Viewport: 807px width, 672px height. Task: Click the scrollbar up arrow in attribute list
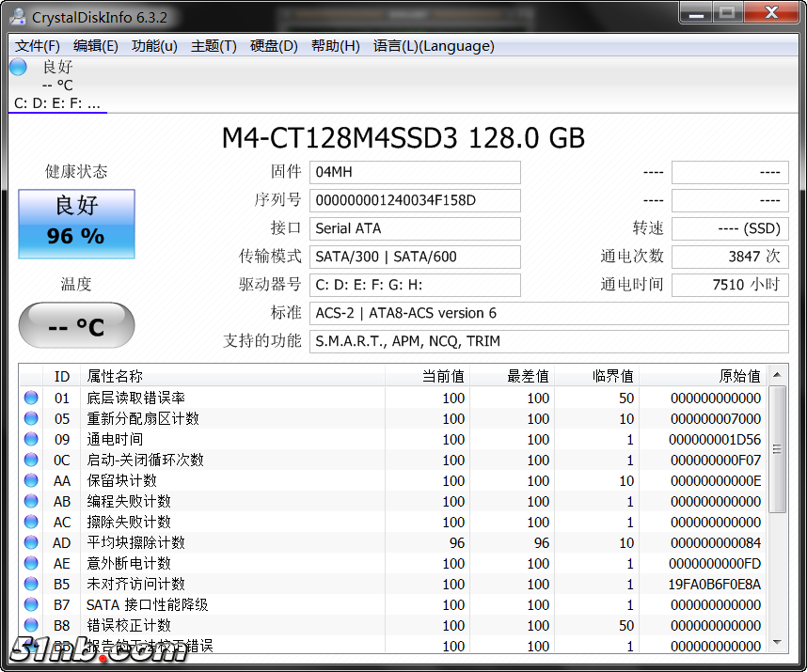click(778, 375)
